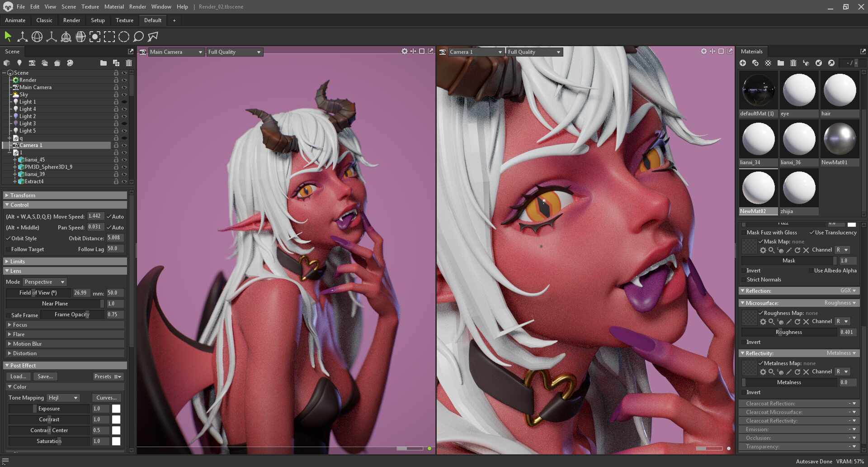Click the add new material plus icon
Screen dimensions: 868x467
pyautogui.click(x=743, y=63)
